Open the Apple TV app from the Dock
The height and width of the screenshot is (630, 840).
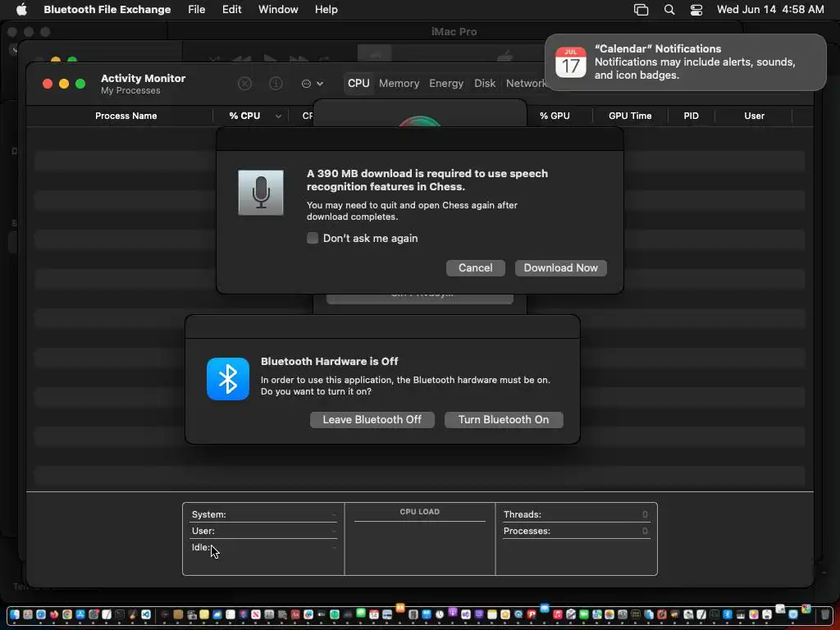click(322, 614)
